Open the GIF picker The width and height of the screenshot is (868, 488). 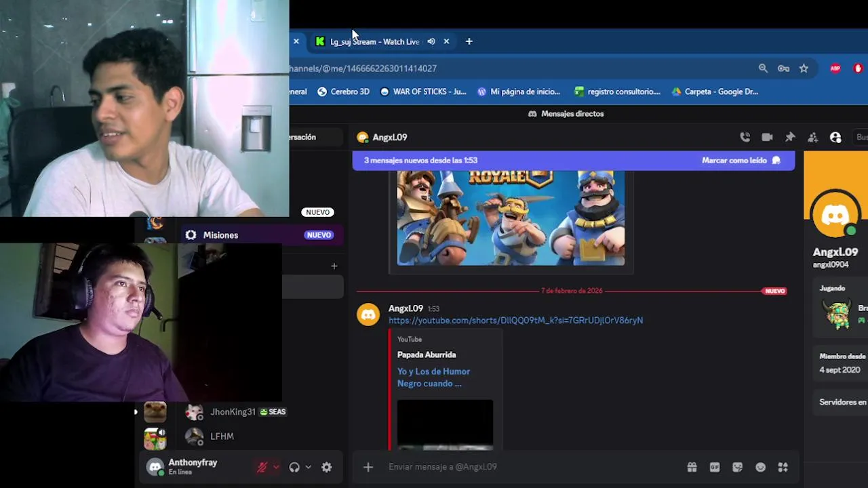point(714,467)
